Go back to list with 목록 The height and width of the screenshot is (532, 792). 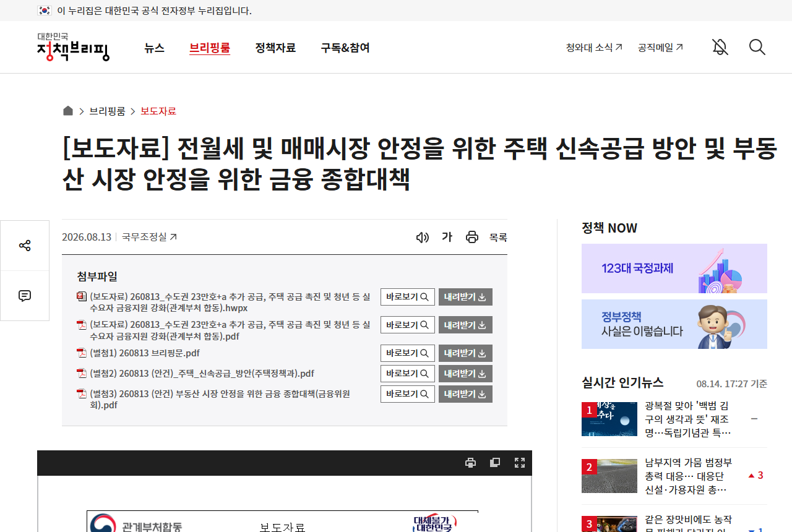[498, 238]
